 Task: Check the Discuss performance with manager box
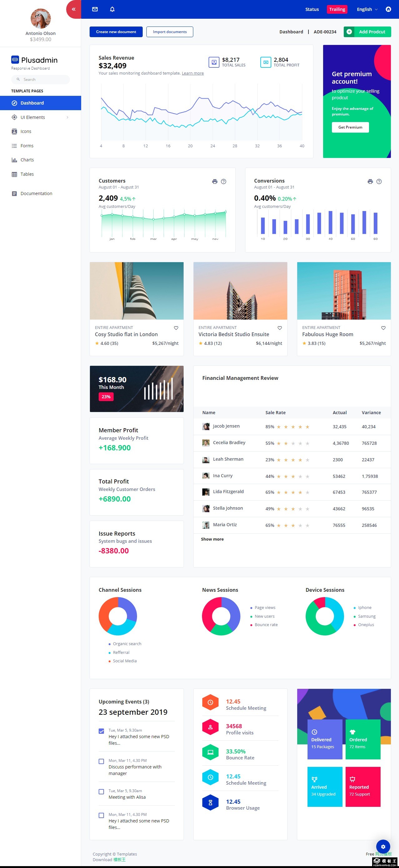point(101,761)
